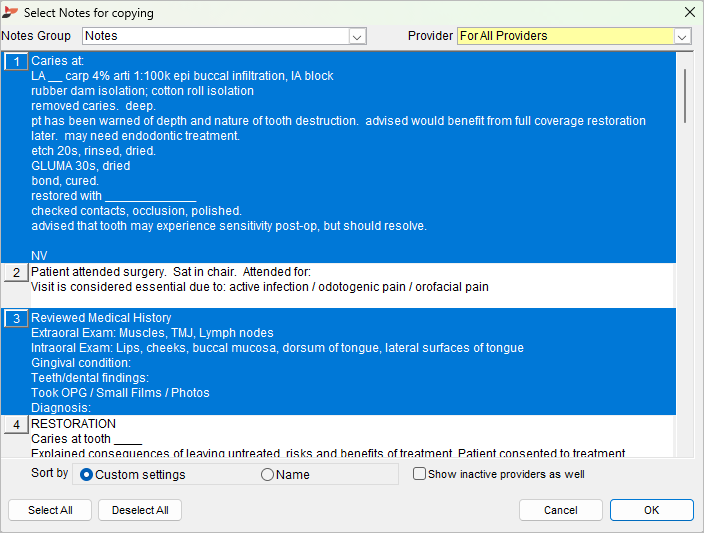The image size is (704, 533).
Task: Open the Notes Group dropdown arrow
Action: 357,36
